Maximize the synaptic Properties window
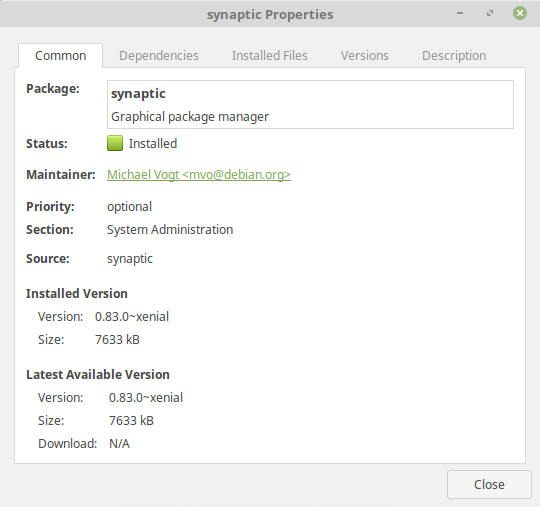This screenshot has width=540, height=507. pos(490,13)
